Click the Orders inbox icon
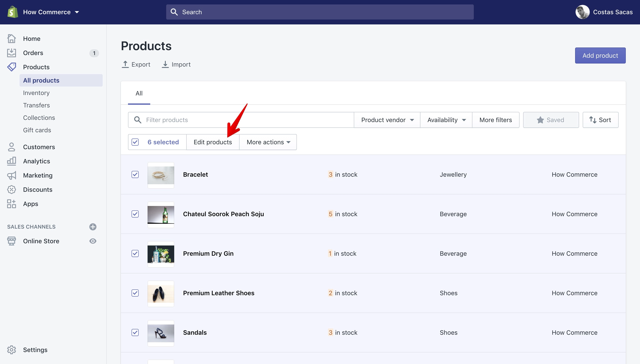This screenshot has width=640, height=364. (x=12, y=53)
